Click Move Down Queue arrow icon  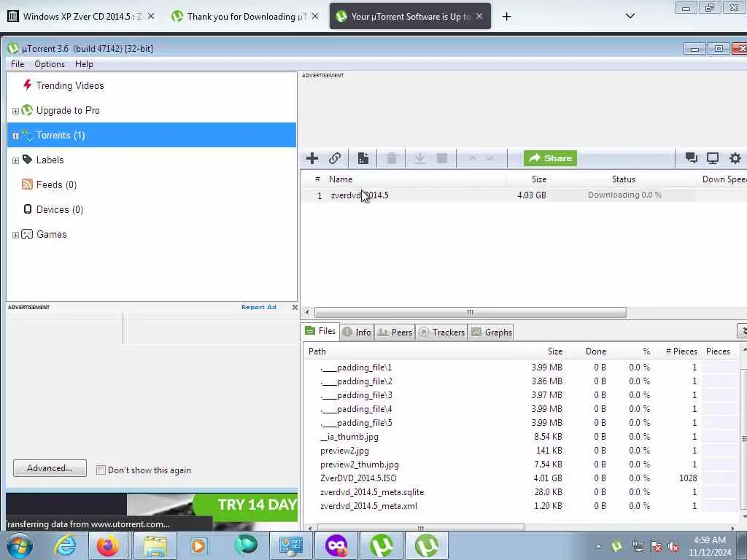(489, 158)
